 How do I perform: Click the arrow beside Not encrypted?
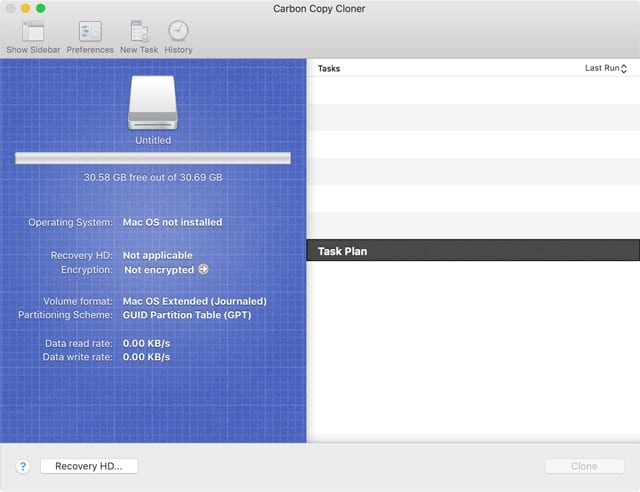pyautogui.click(x=204, y=270)
